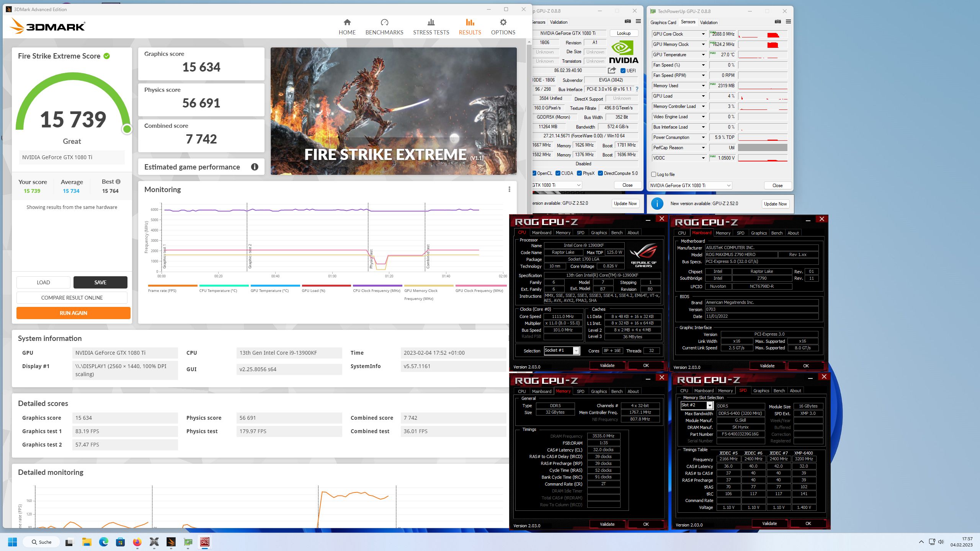Image resolution: width=980 pixels, height=551 pixels.
Task: Open hamburger menu in left GPU-Z window
Action: coord(638,21)
